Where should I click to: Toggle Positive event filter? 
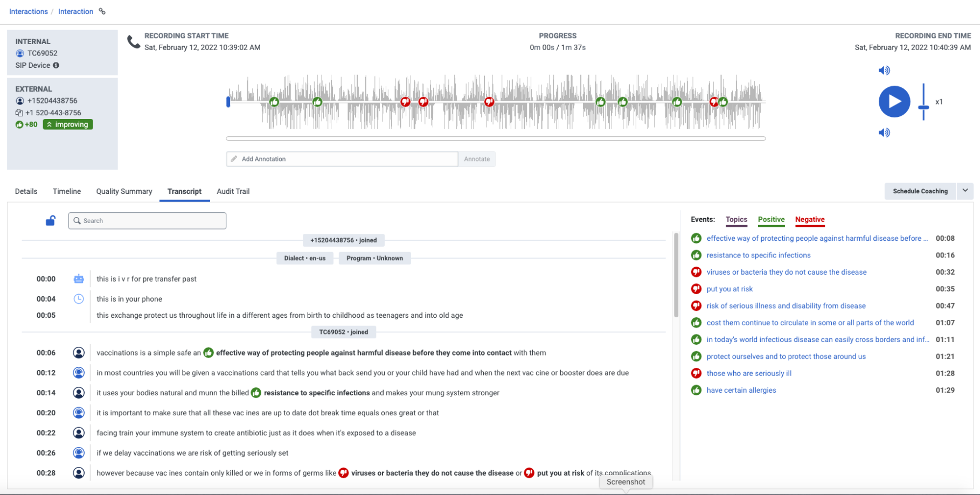click(771, 219)
